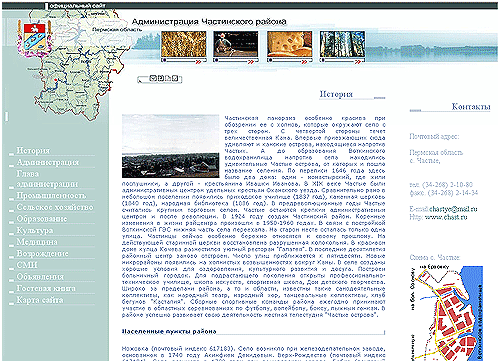Click the История page heading
The image size is (500, 361).
[x=336, y=94]
